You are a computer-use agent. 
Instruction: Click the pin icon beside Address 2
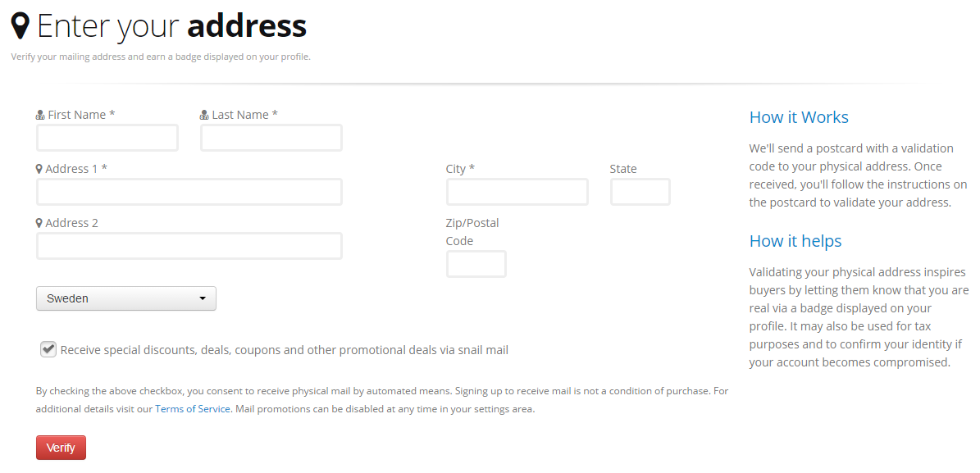(x=39, y=223)
